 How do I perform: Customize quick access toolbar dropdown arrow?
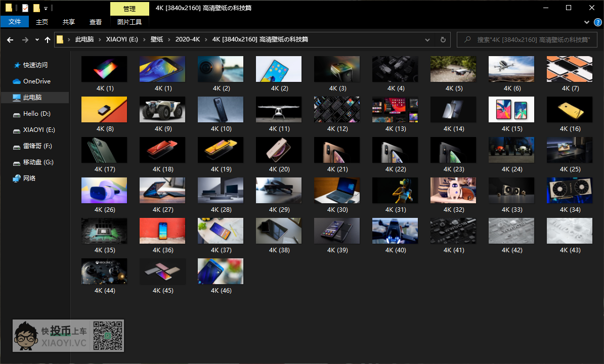46,9
